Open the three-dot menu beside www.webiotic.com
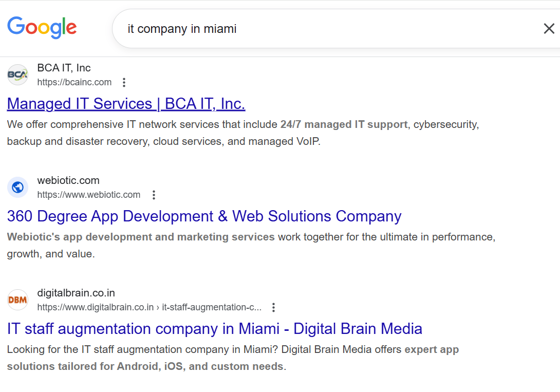 click(x=154, y=195)
